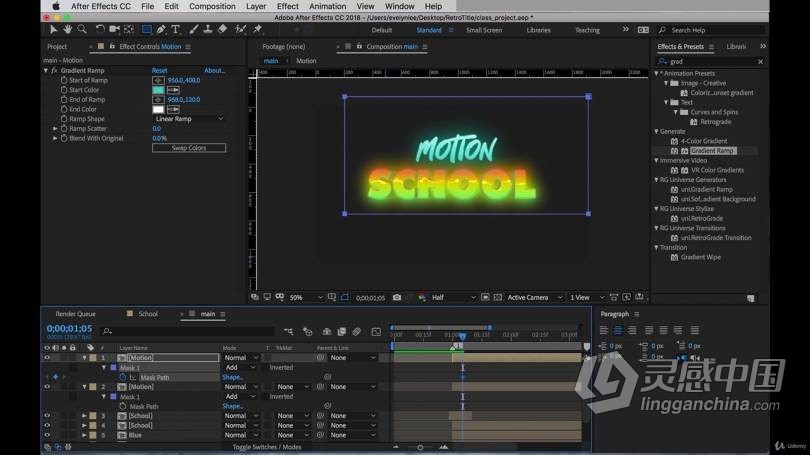Click the Puppet Pin tool

point(257,30)
